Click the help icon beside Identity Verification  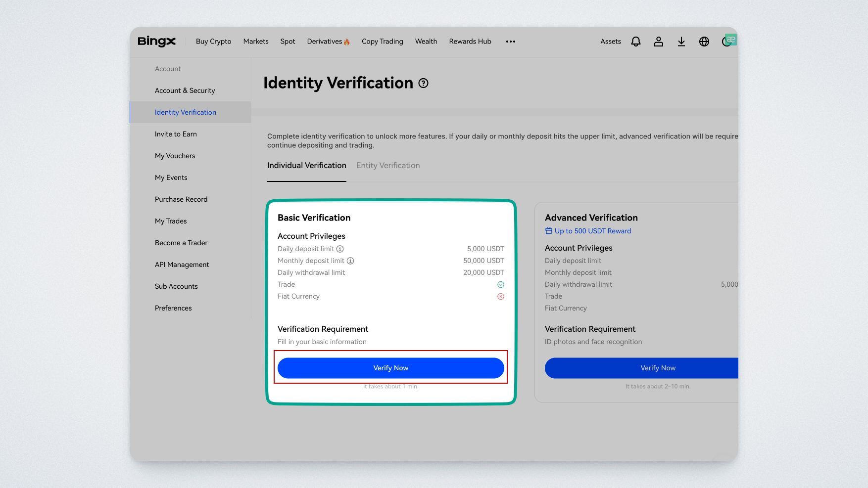[423, 83]
